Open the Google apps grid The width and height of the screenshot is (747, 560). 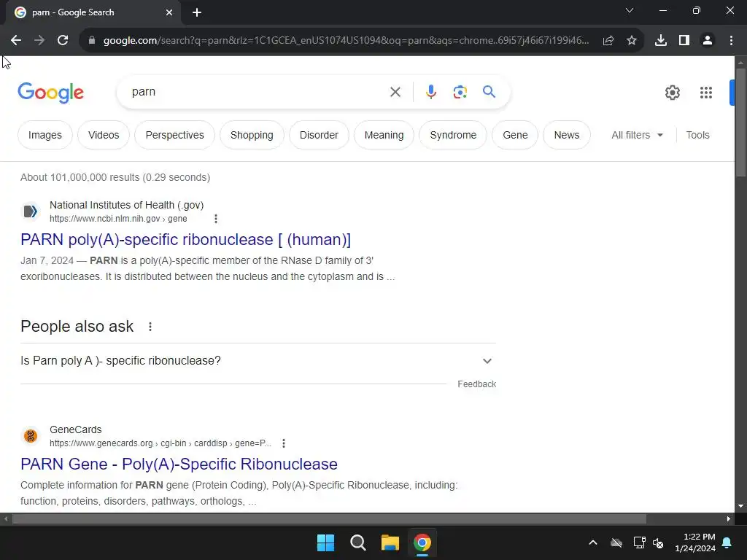tap(706, 93)
